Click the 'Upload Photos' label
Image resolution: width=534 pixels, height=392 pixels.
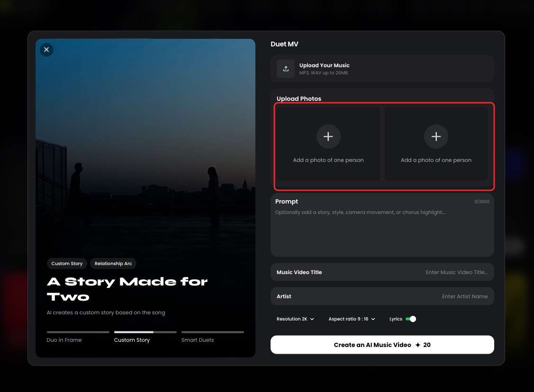point(299,98)
